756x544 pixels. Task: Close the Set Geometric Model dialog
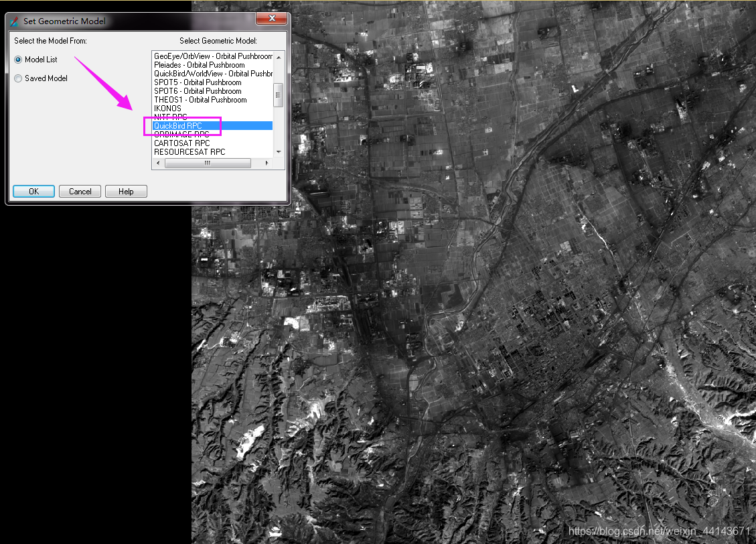coord(272,18)
